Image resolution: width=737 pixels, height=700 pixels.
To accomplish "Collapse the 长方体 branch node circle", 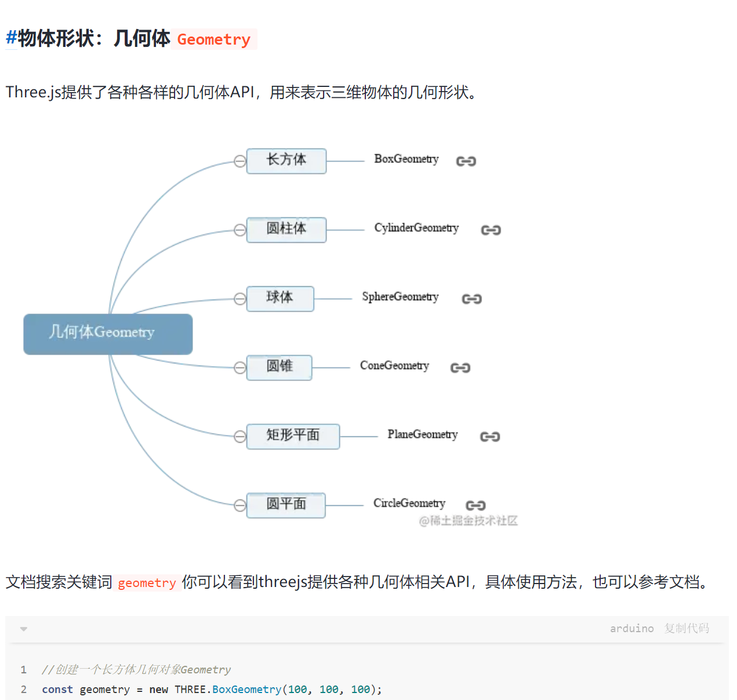I will [240, 161].
